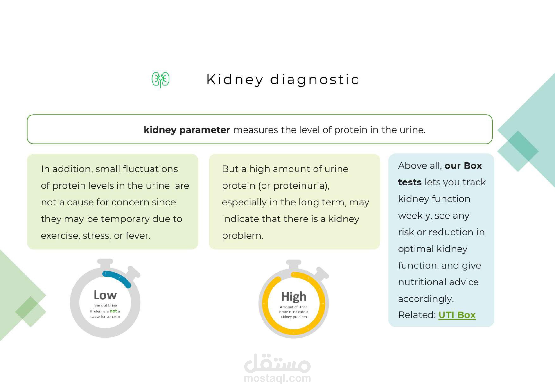Viewport: 555px width, 392px height.
Task: Select the proteinuria text card
Action: [x=294, y=202]
